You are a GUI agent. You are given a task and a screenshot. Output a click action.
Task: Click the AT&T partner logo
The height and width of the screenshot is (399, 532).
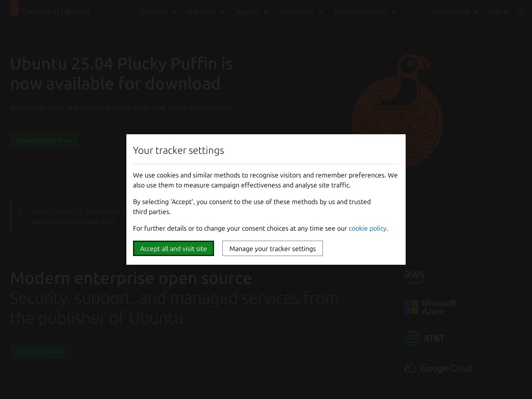pyautogui.click(x=424, y=338)
